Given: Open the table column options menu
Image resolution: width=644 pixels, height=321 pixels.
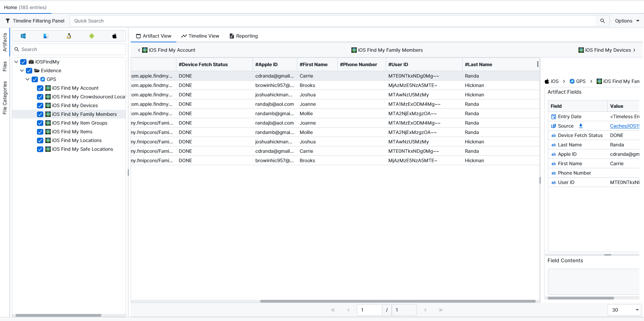Looking at the screenshot, I should 538,64.
